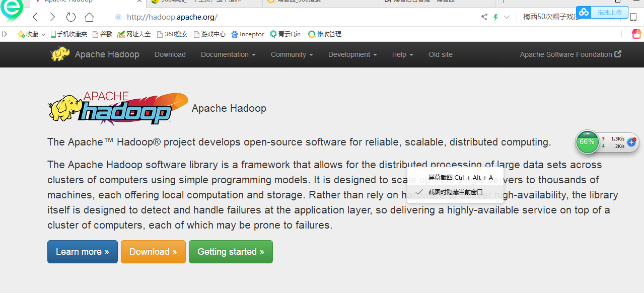The width and height of the screenshot is (644, 293).
Task: Expand the address bar dropdown chevron
Action: pos(507,17)
